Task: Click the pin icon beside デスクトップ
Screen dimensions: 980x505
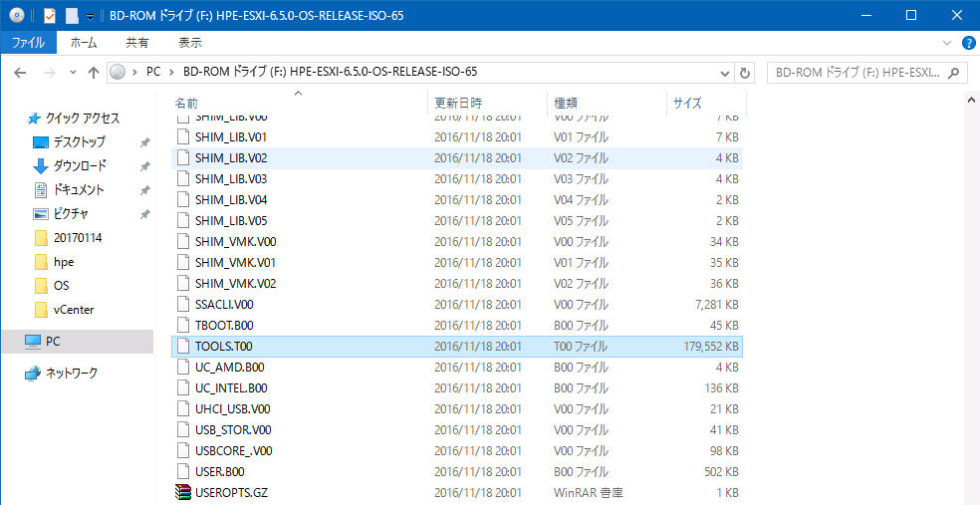Action: tap(145, 142)
